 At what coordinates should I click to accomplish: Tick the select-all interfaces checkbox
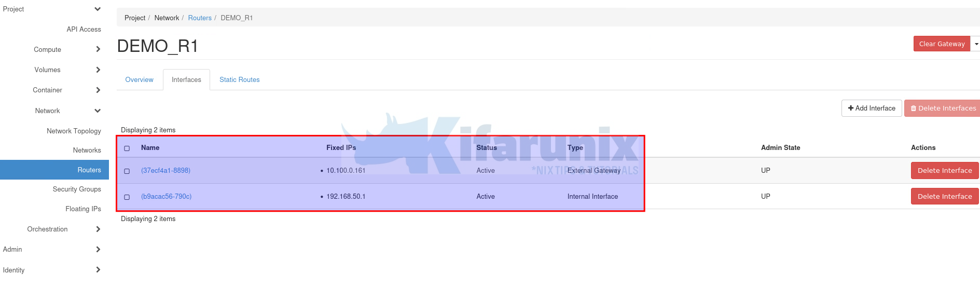coord(127,148)
